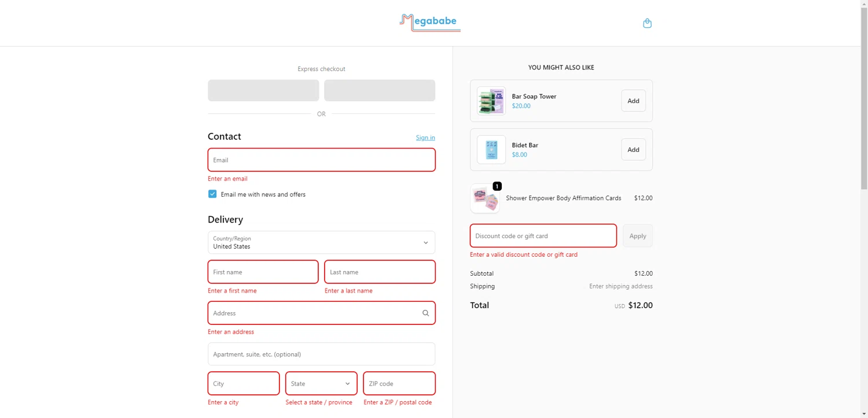Click the 'Enter an email' error text
This screenshot has height=418, width=868.
[x=227, y=179]
